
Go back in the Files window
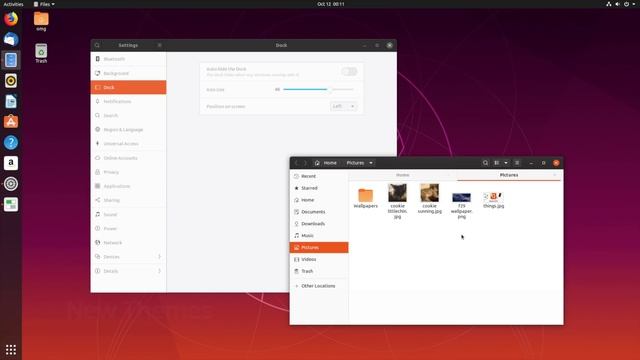(296, 163)
